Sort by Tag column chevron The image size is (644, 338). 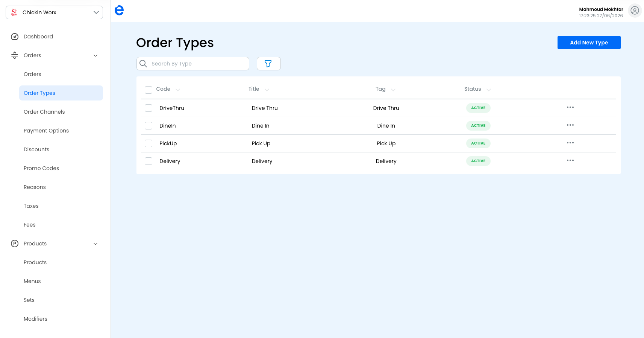point(393,90)
